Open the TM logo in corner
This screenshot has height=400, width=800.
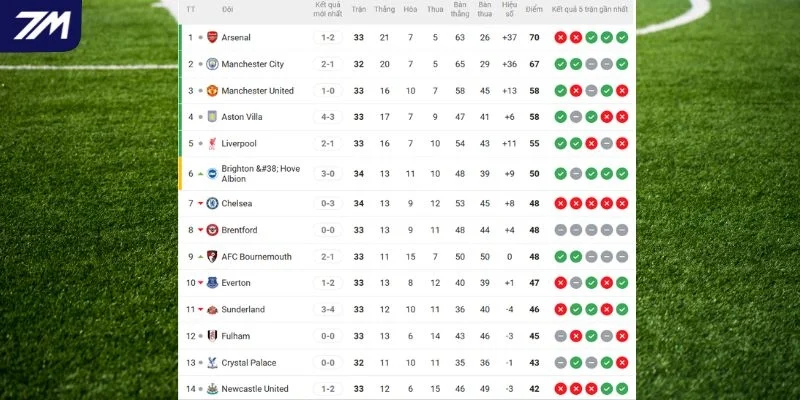point(41,25)
